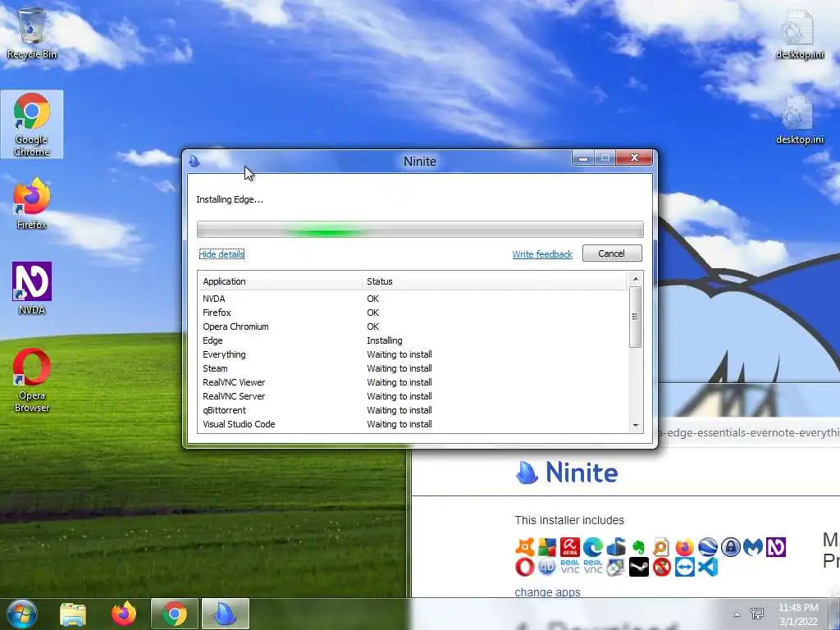This screenshot has width=840, height=630.
Task: Click 'This installer includes' text
Action: pos(569,520)
